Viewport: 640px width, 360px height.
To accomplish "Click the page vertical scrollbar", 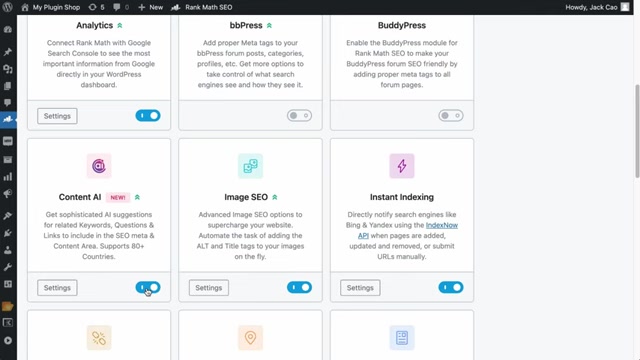I will click(x=637, y=131).
